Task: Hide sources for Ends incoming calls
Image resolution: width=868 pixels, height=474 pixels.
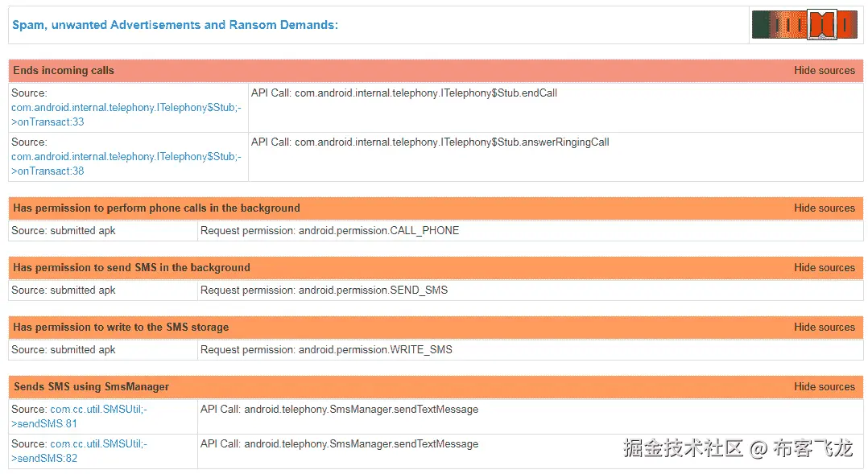Action: [x=824, y=71]
